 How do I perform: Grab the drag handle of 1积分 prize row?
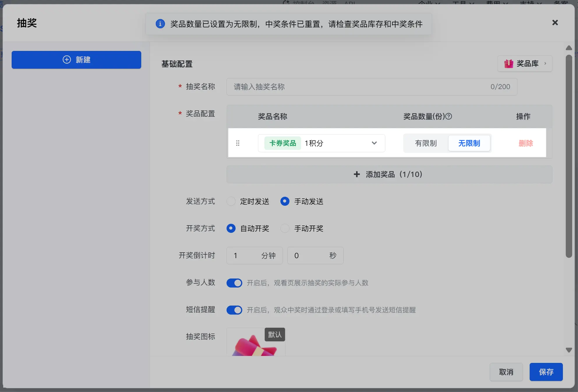238,143
